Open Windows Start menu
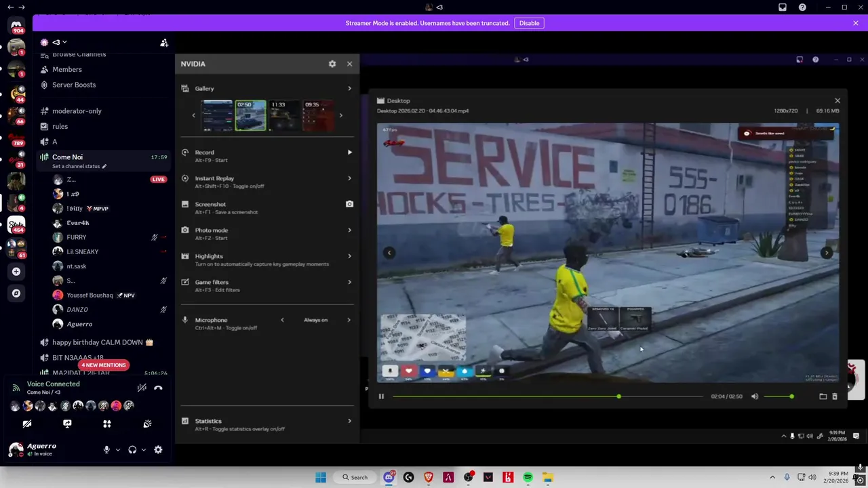Screen dimensions: 868x488 click(x=321, y=477)
